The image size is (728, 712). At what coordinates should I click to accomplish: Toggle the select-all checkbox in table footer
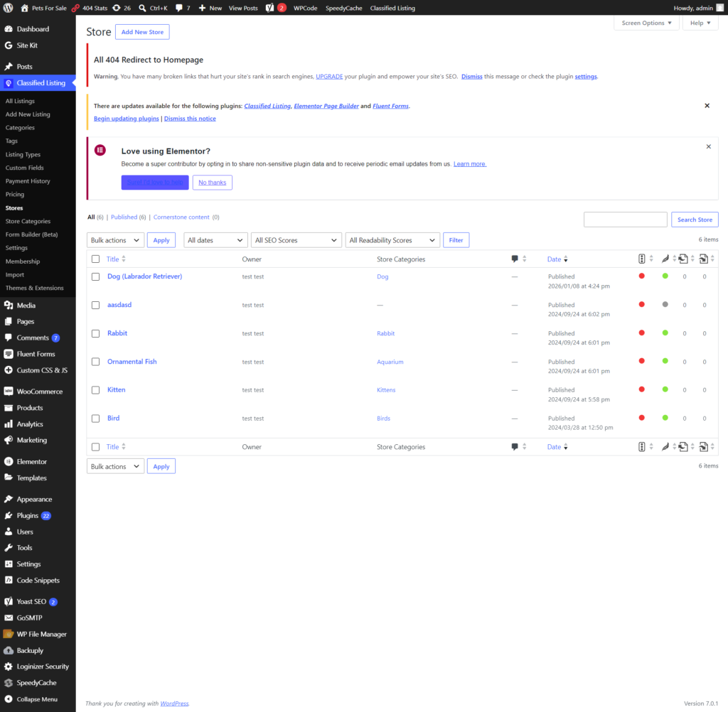(x=96, y=446)
